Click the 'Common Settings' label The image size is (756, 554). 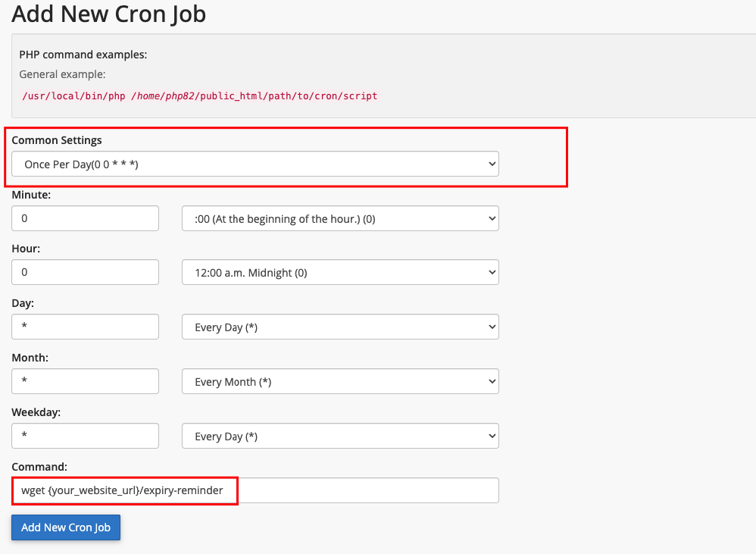coord(57,140)
